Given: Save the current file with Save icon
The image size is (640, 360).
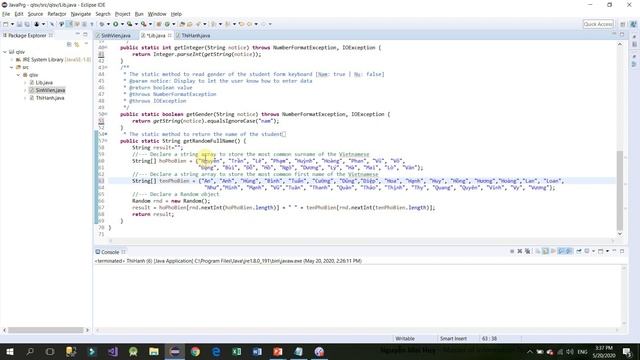Looking at the screenshot, I should click(x=19, y=24).
